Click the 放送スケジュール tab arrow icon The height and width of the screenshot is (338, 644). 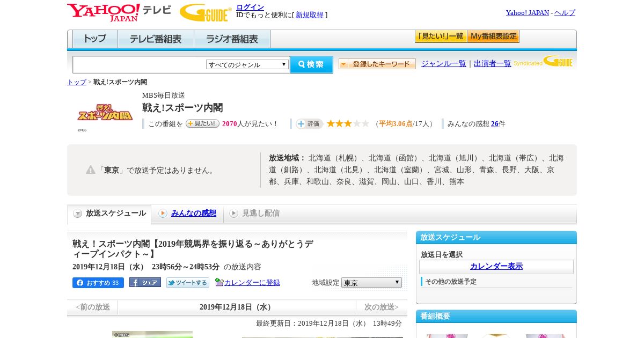pos(78,214)
